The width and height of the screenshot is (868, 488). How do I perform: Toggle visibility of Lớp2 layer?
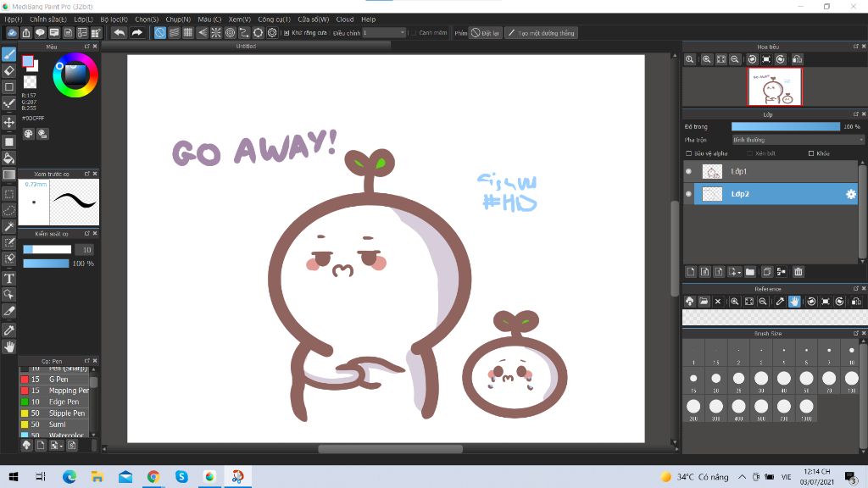[688, 194]
